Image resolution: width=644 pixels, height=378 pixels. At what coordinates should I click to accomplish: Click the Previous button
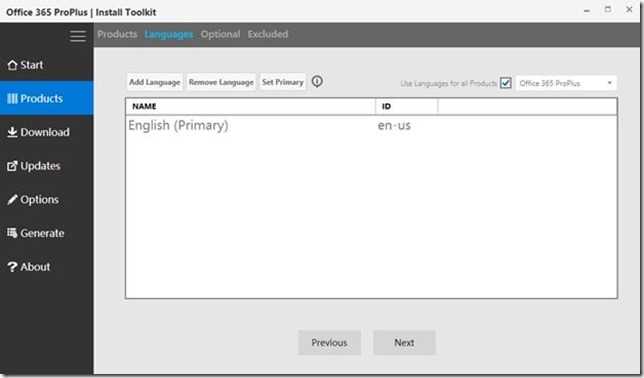tap(329, 342)
